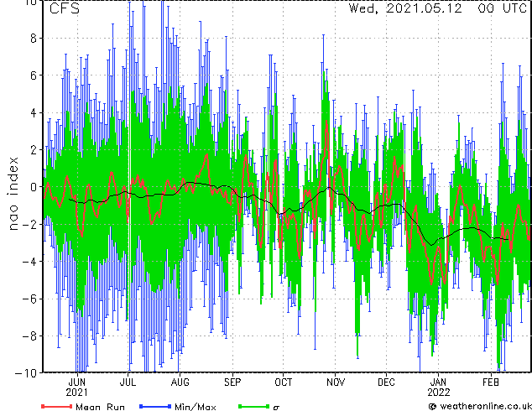Click the year 2021 label
The image size is (532, 411).
(76, 393)
